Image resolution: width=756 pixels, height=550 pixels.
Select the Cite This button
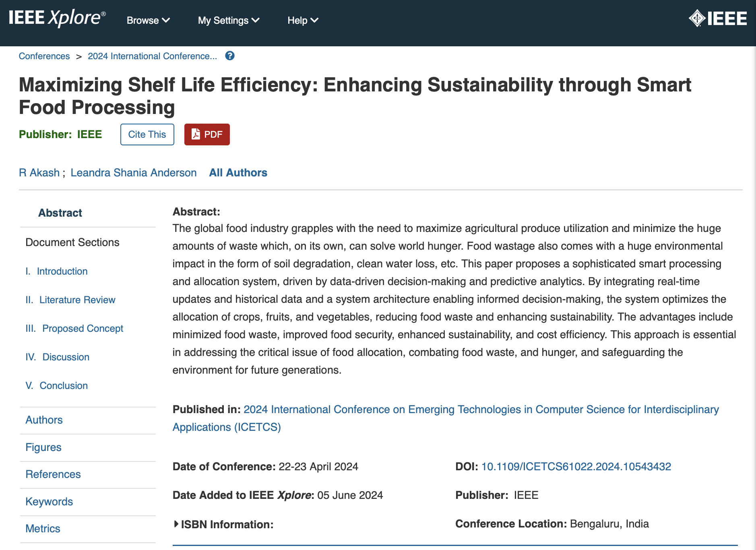(147, 134)
